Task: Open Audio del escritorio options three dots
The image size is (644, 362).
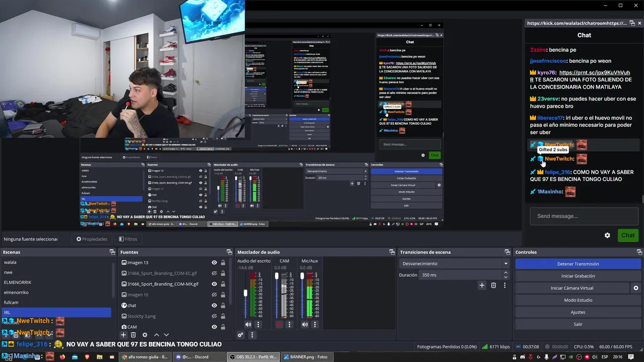Action: click(258, 325)
